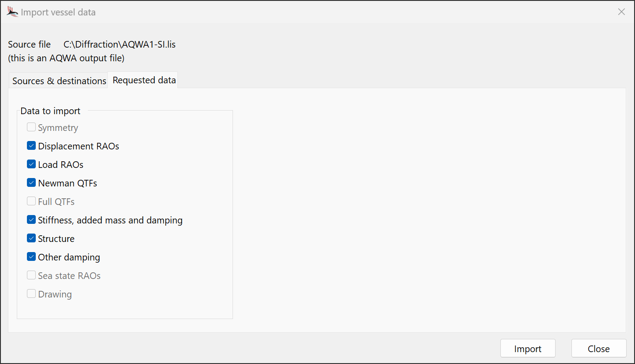The height and width of the screenshot is (364, 635).
Task: Click the Data to import group label
Action: click(50, 111)
